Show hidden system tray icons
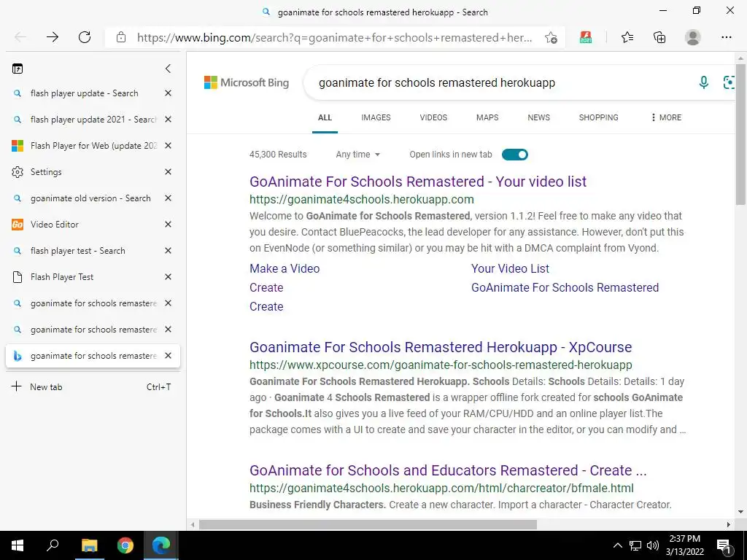747x560 pixels. (x=617, y=545)
